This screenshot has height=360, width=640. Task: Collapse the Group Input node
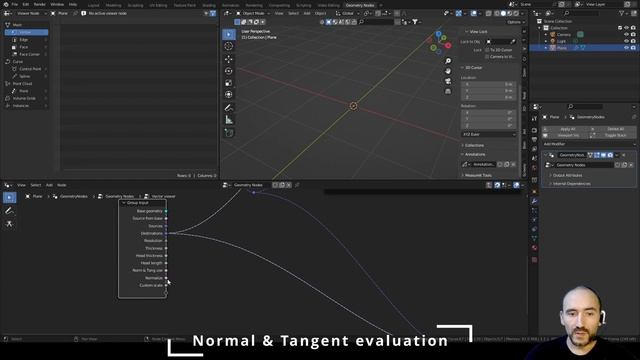pos(124,203)
